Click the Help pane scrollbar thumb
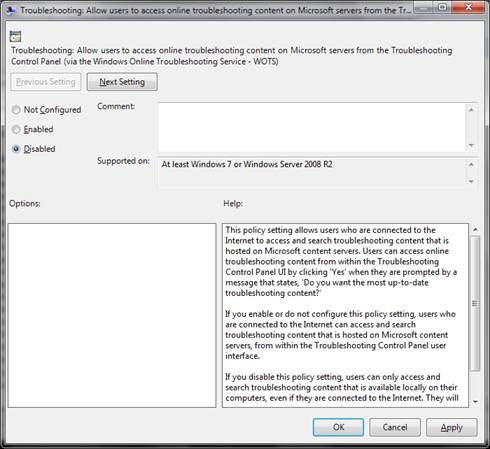 (475, 303)
